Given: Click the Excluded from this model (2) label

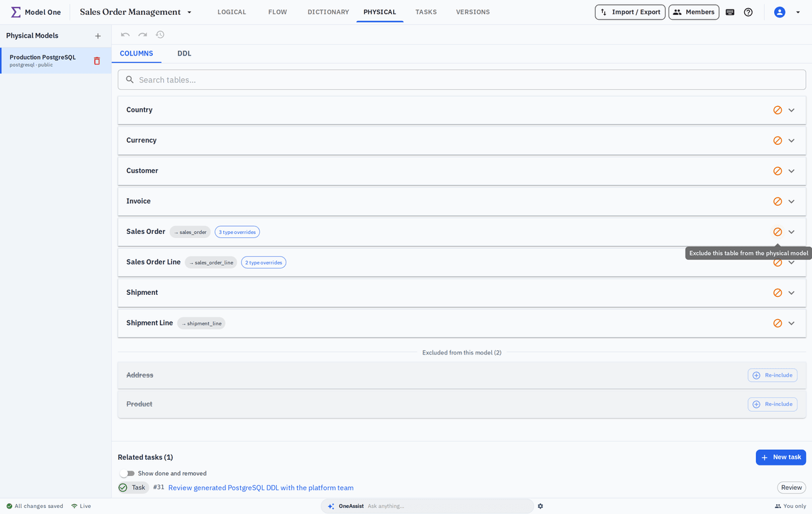Looking at the screenshot, I should coord(462,352).
